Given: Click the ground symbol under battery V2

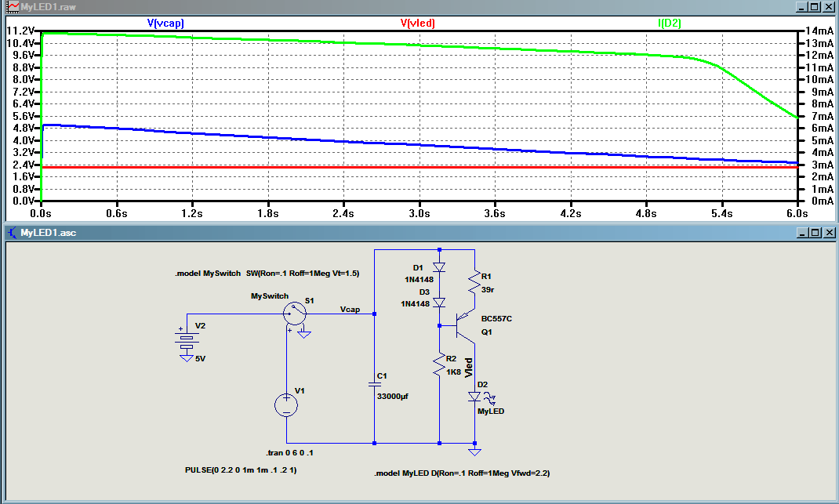Looking at the screenshot, I should [x=186, y=358].
